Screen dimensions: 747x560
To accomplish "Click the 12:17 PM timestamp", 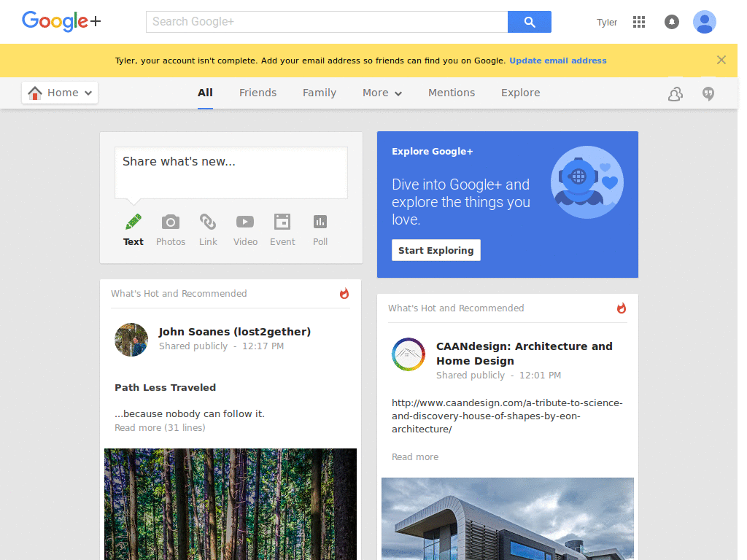I will point(263,346).
